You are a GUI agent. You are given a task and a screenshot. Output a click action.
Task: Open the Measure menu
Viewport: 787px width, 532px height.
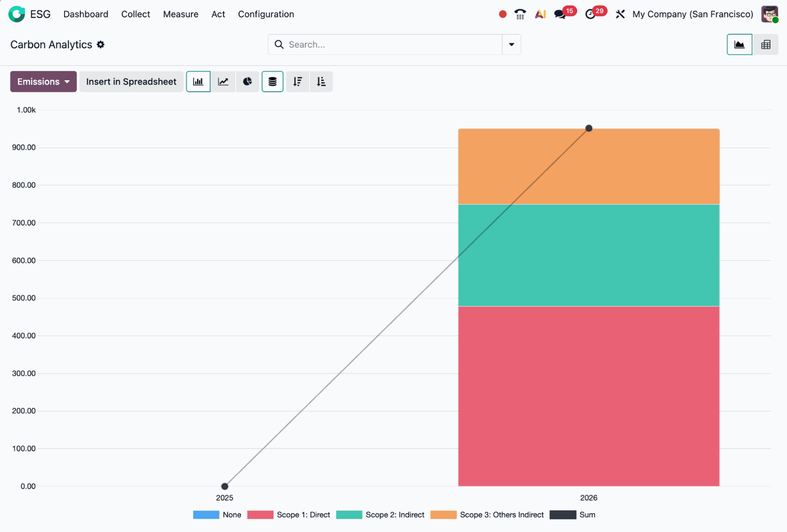tap(180, 14)
